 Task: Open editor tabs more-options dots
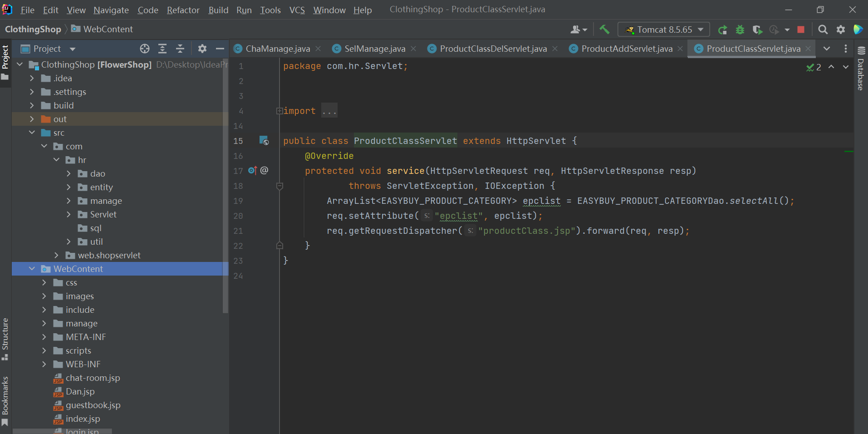coord(845,49)
